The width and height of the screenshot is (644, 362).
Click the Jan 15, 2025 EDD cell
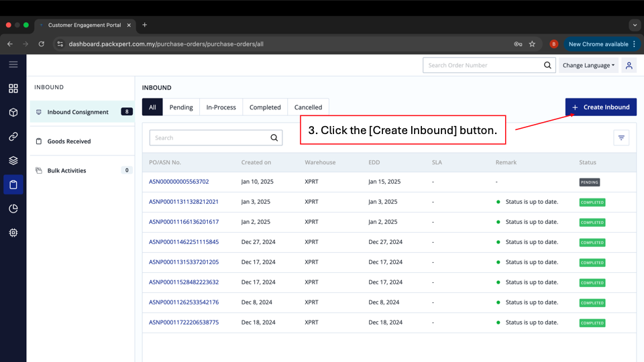pos(384,182)
